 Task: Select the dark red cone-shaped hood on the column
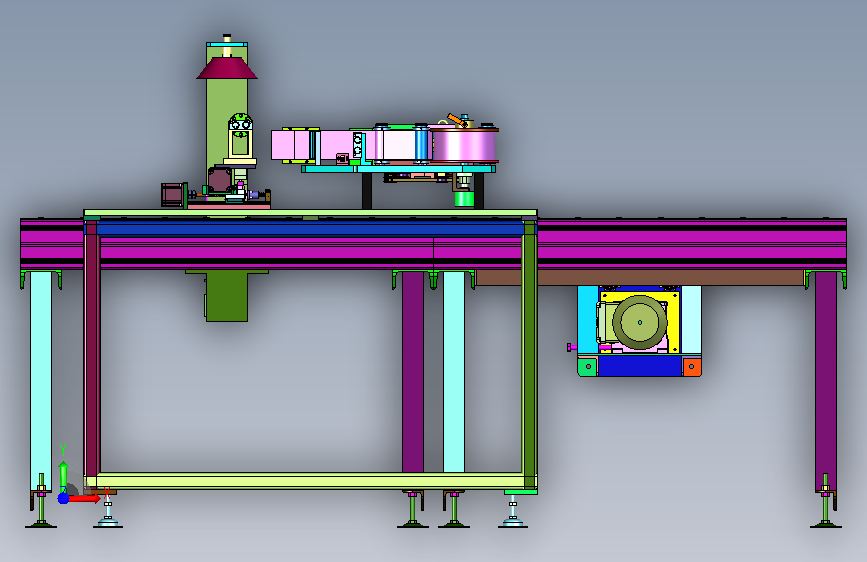(227, 68)
